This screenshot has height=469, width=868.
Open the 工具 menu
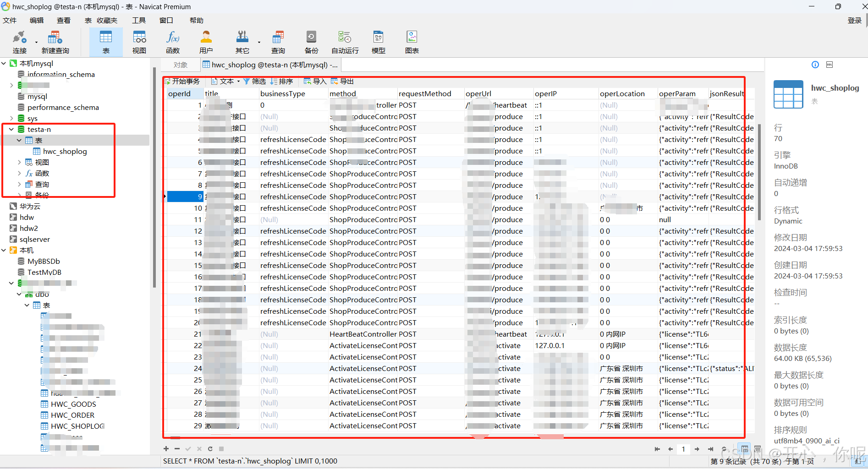coord(139,20)
